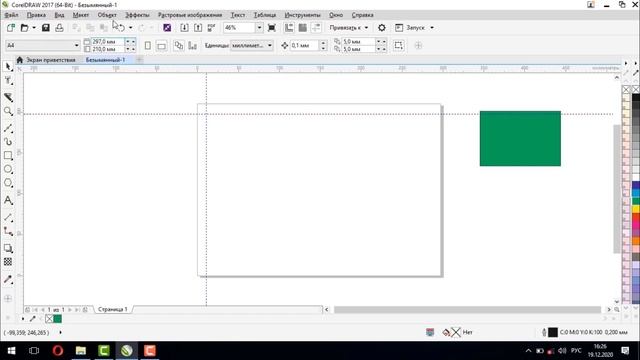Click the Save floppy disk icon
The width and height of the screenshot is (640, 360).
[x=45, y=28]
